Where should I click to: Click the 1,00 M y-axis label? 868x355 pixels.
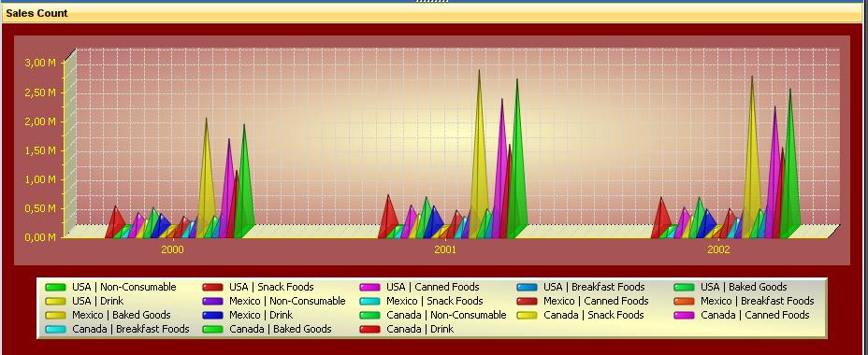pyautogui.click(x=40, y=179)
